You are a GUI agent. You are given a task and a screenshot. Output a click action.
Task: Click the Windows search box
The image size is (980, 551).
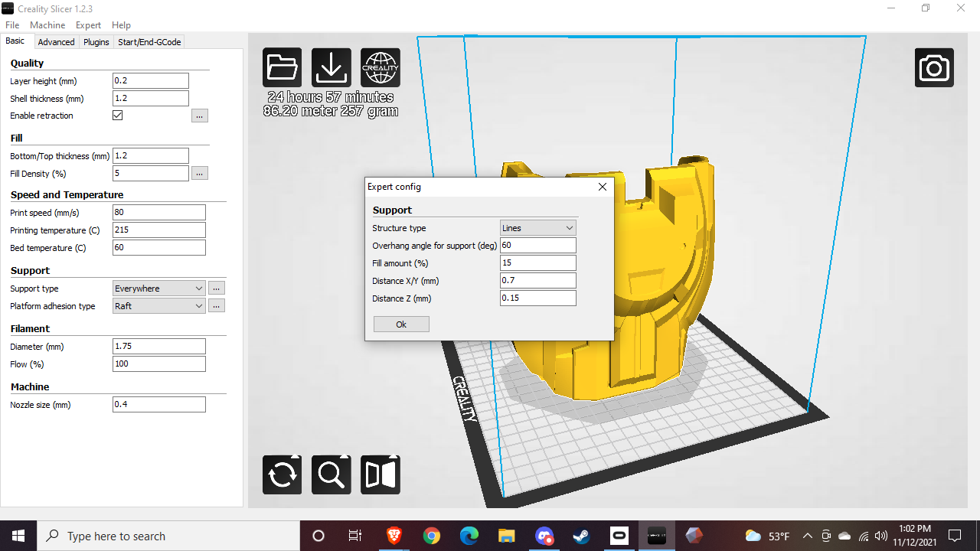(x=168, y=536)
